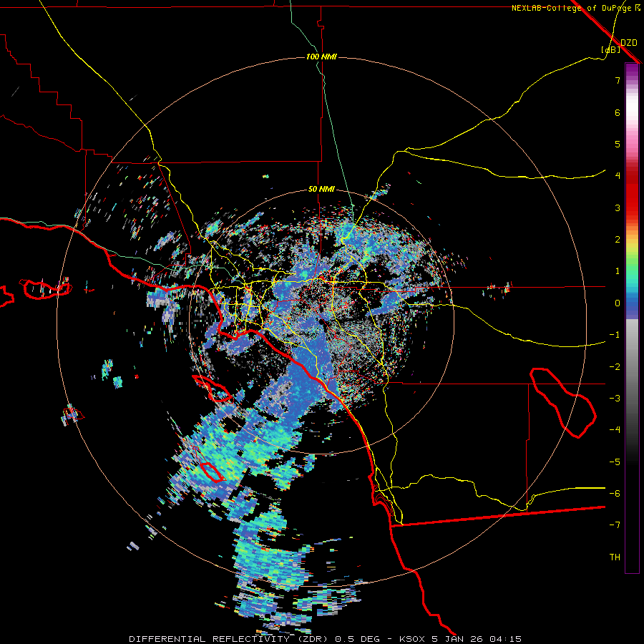Click the scale value 2

pyautogui.click(x=618, y=240)
